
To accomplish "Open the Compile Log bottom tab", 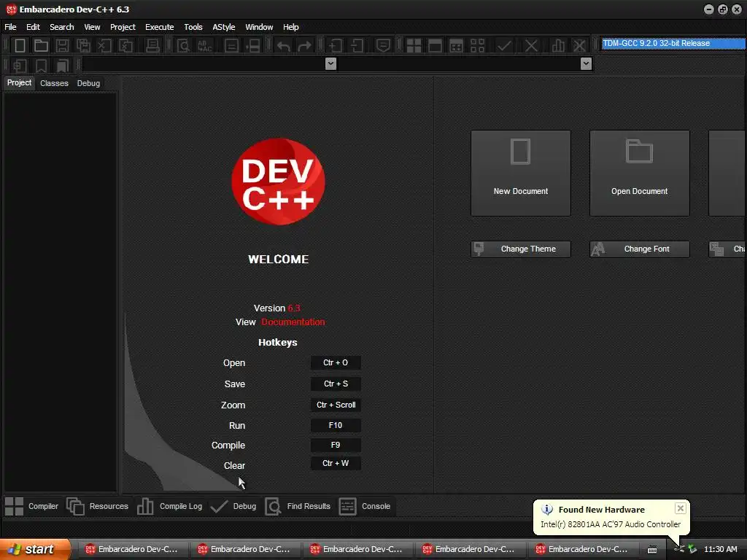I will [x=169, y=506].
